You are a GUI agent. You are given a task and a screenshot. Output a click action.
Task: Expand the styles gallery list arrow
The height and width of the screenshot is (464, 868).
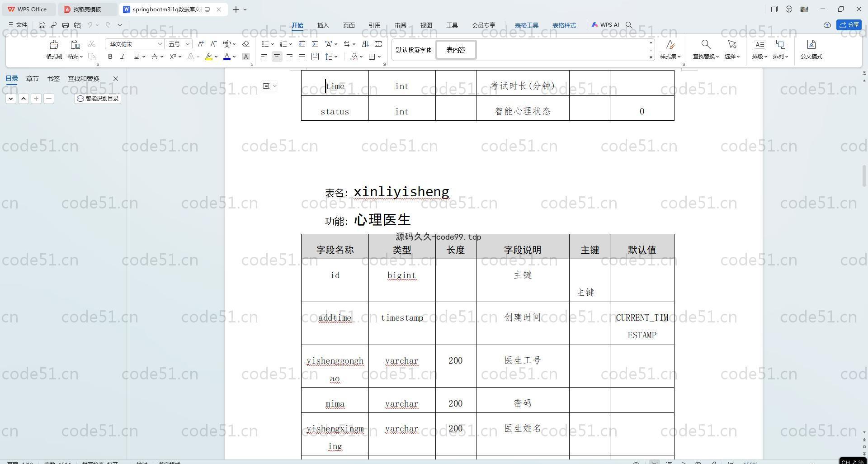pos(651,57)
